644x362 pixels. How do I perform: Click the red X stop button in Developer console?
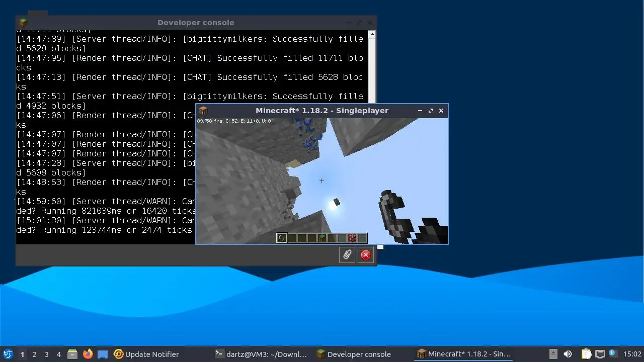366,255
